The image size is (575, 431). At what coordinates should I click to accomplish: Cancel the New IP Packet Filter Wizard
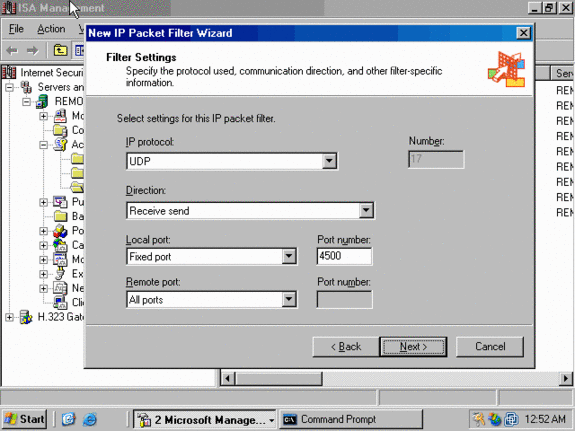(490, 347)
